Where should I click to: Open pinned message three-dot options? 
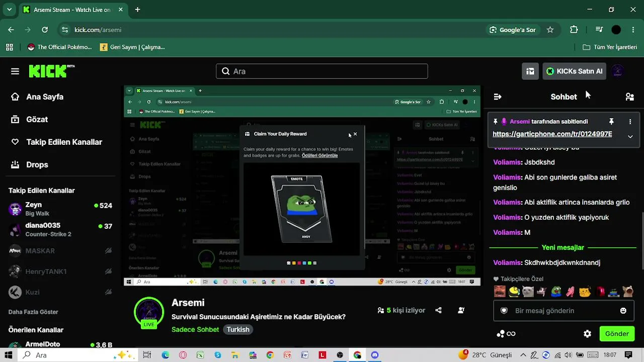pyautogui.click(x=630, y=122)
